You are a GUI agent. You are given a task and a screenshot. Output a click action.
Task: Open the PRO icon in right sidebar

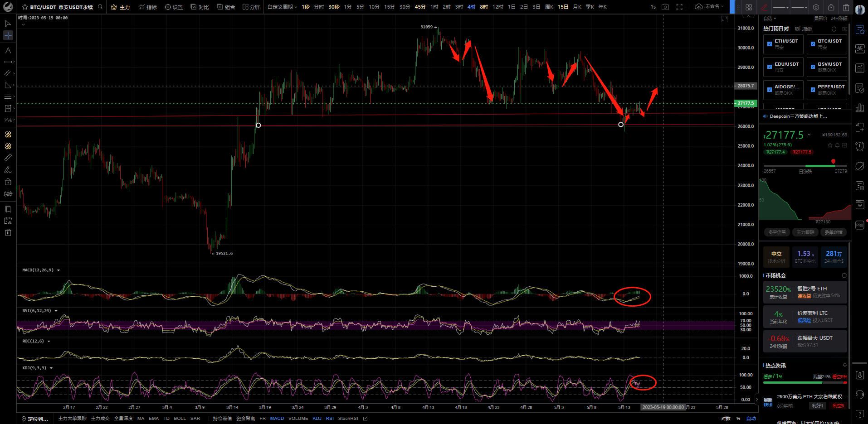(860, 225)
